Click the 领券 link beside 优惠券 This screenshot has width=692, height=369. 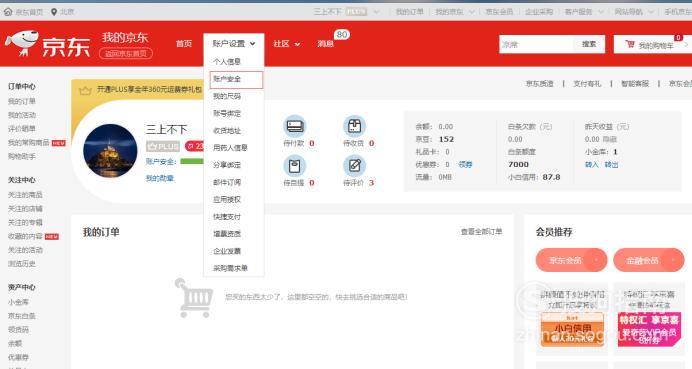465,165
